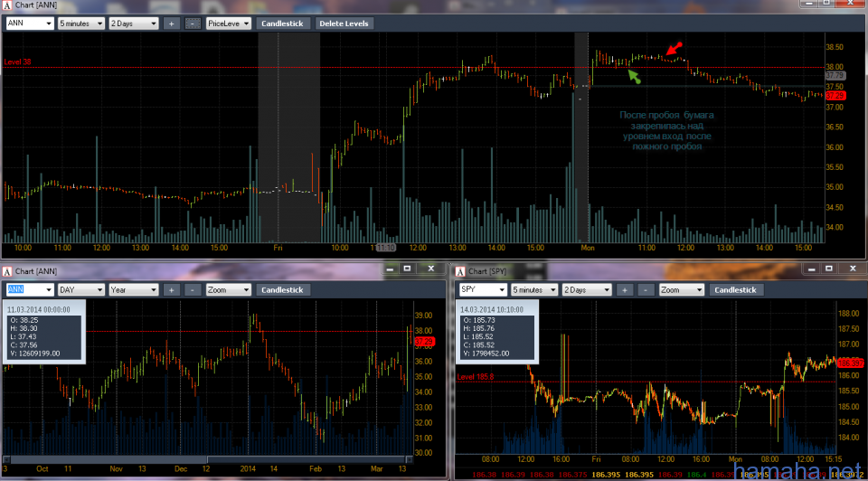This screenshot has height=481, width=868.
Task: Close the top Chart [ANN] window
Action: click(x=851, y=4)
